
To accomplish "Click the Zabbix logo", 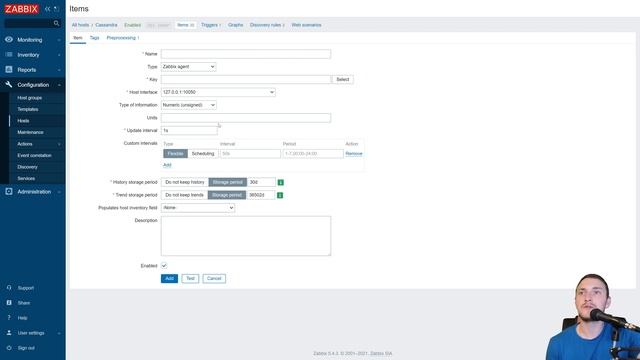I will 21,9.
